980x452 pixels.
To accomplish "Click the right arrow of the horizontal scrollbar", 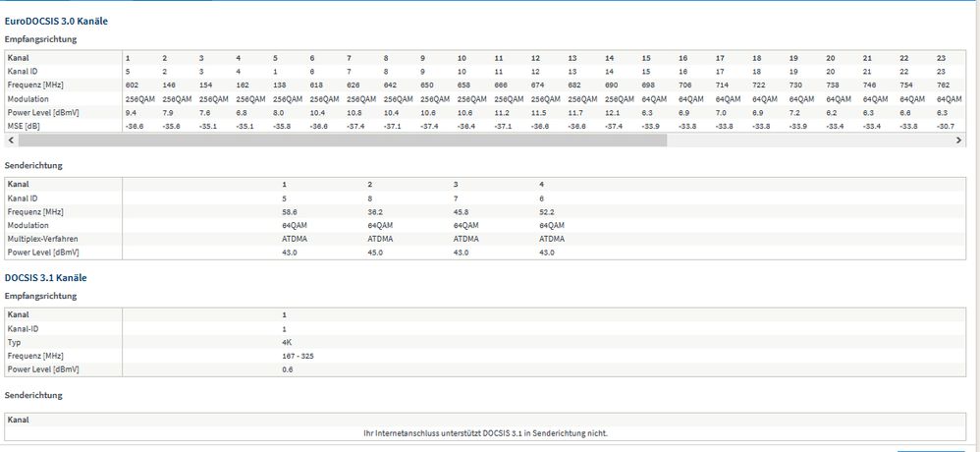I will pyautogui.click(x=958, y=141).
